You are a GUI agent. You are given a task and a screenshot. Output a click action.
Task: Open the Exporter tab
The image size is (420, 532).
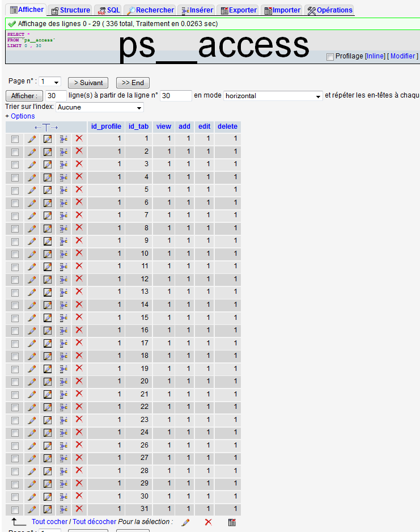[x=239, y=10]
